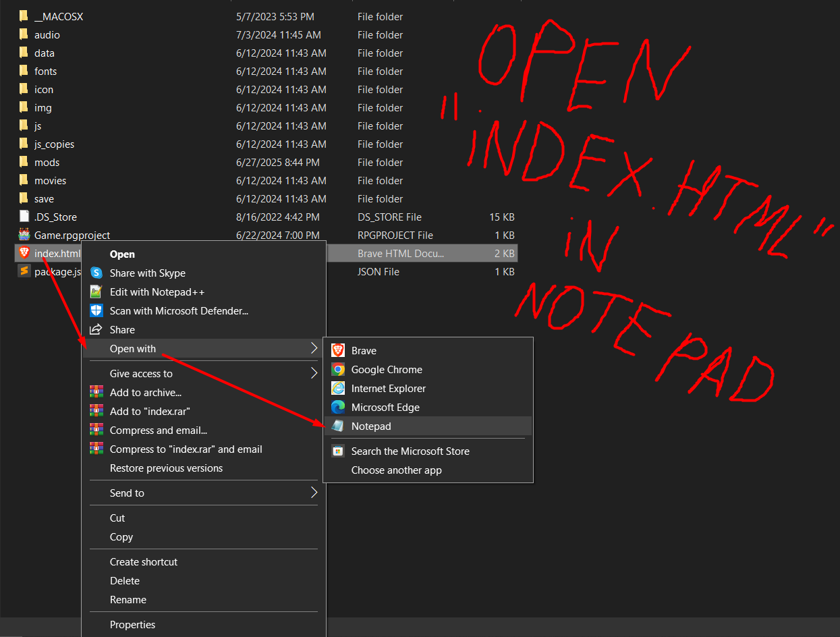Click the Sublime icon of package.json file

24,271
